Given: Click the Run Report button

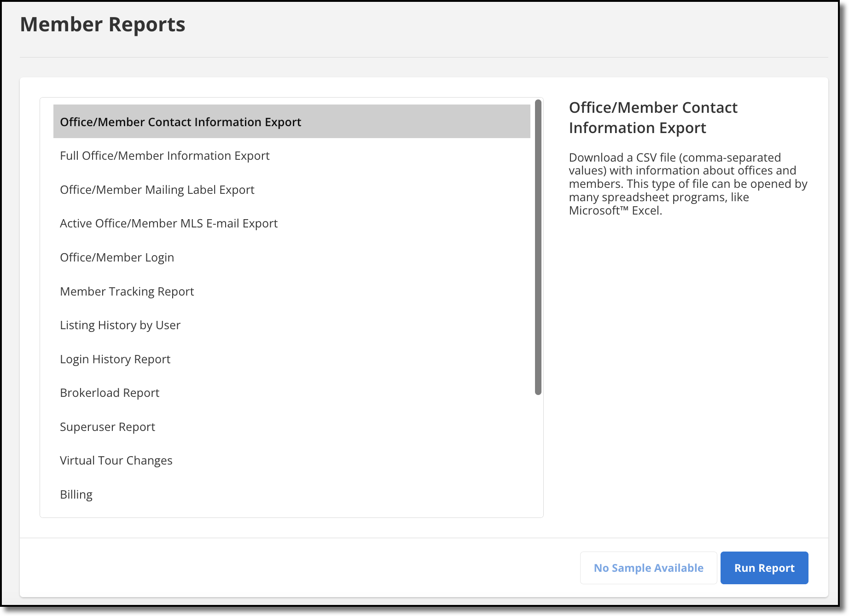Looking at the screenshot, I should (x=764, y=568).
